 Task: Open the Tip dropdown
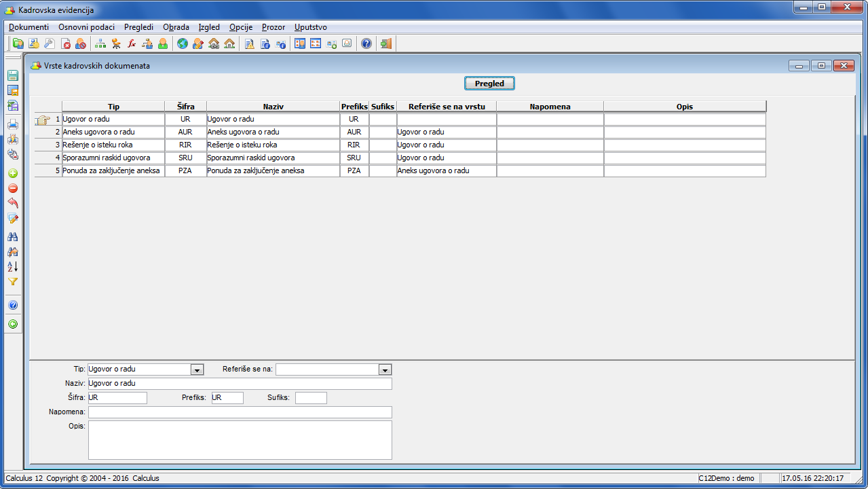197,369
